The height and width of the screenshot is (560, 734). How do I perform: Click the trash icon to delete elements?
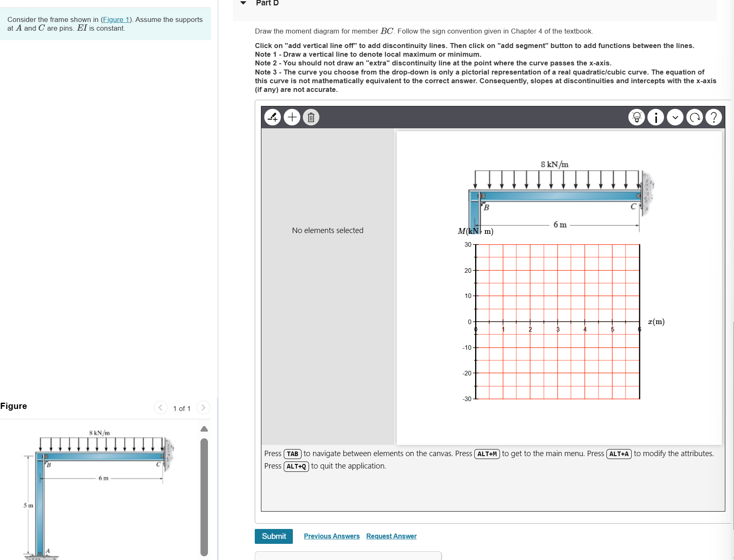click(311, 117)
